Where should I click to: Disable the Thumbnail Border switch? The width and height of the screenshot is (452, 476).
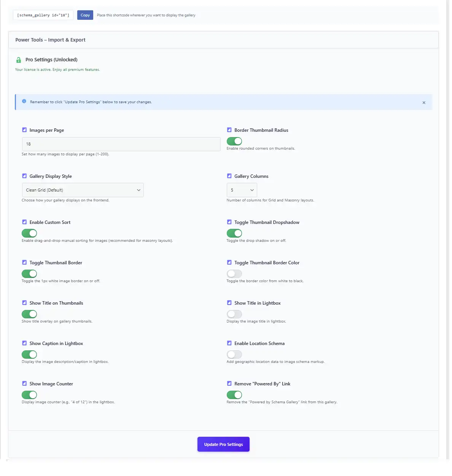pyautogui.click(x=29, y=273)
